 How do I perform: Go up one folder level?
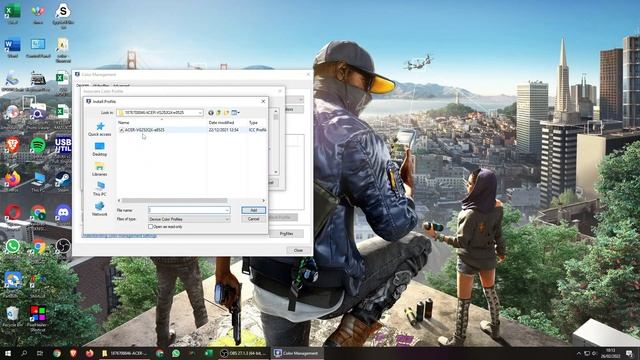point(218,113)
